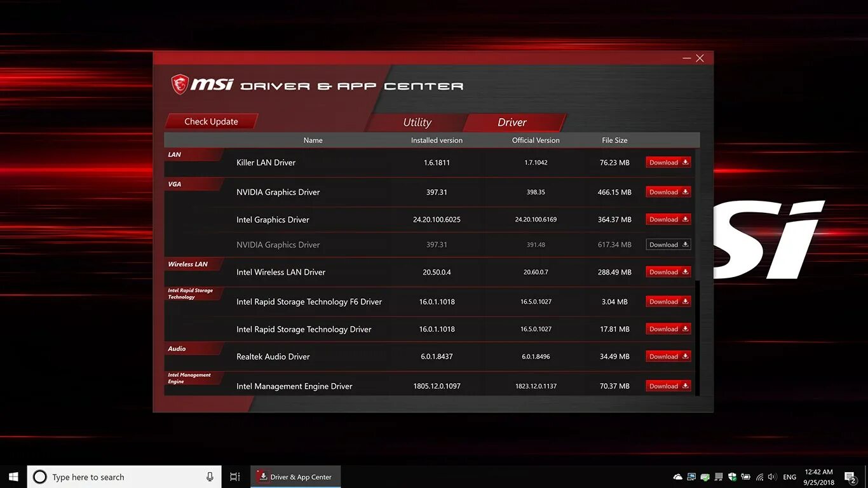The width and height of the screenshot is (868, 488).
Task: Click file size 617.34 MB
Action: tap(614, 245)
